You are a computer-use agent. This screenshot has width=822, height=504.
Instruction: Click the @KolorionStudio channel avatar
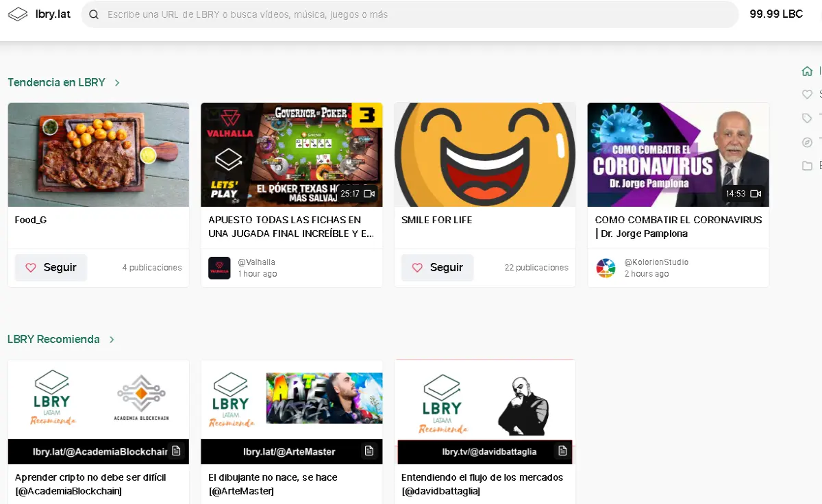coord(606,268)
